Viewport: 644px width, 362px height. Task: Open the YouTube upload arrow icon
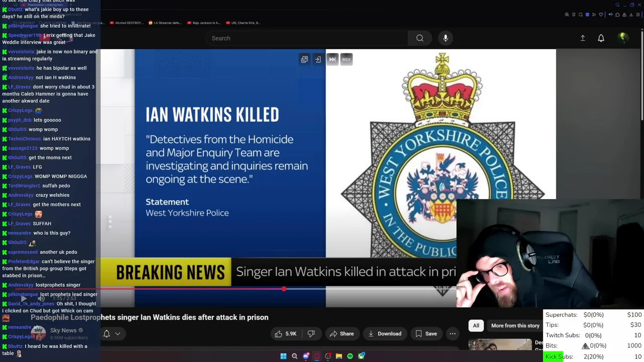583,38
